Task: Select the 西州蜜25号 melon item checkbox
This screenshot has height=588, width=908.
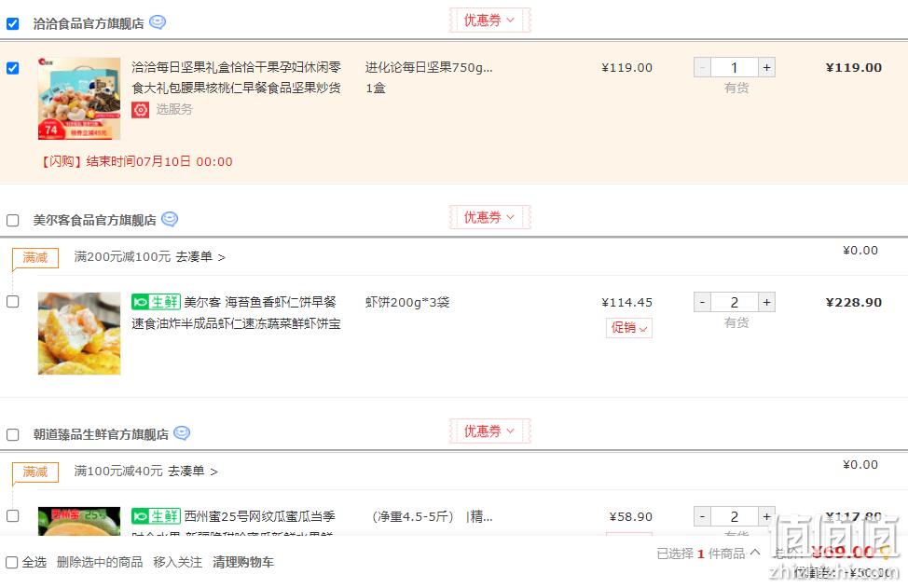Action: point(13,515)
